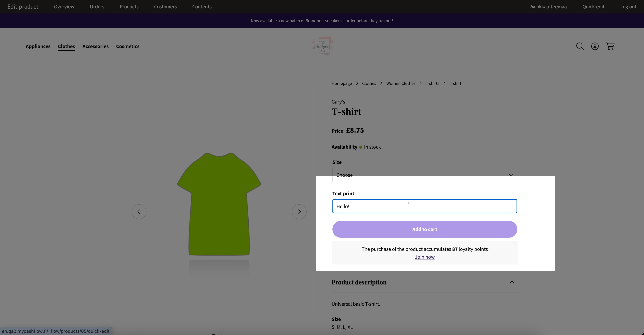Open the Orders admin menu
The height and width of the screenshot is (335, 644).
point(97,7)
